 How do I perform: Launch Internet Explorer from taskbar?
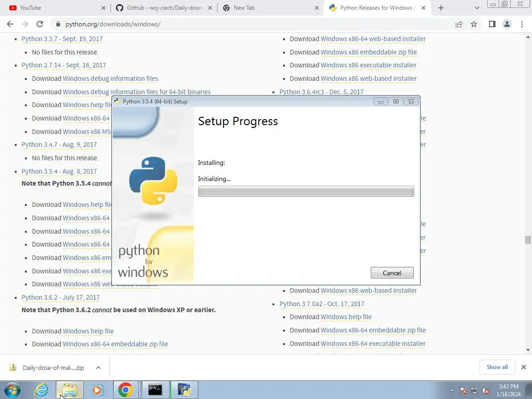point(41,390)
